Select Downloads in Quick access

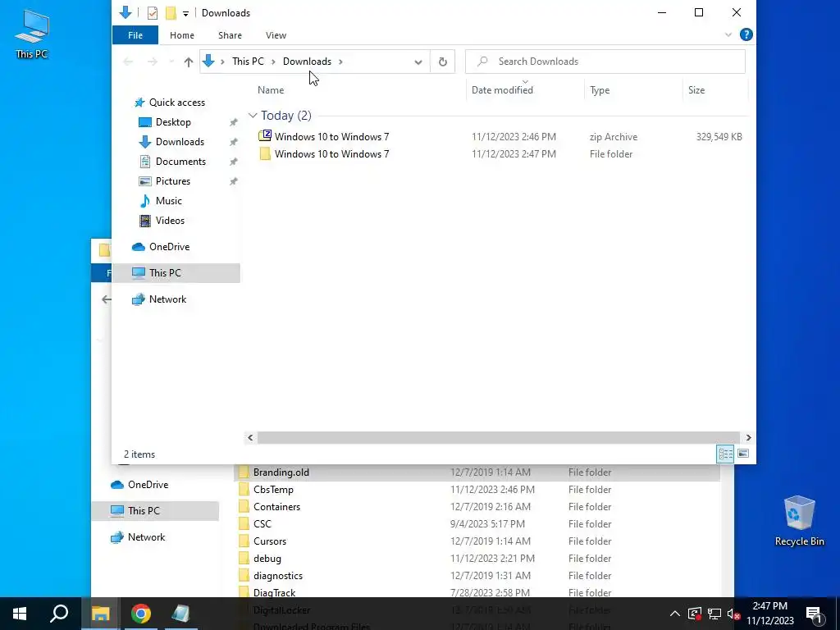pyautogui.click(x=180, y=142)
